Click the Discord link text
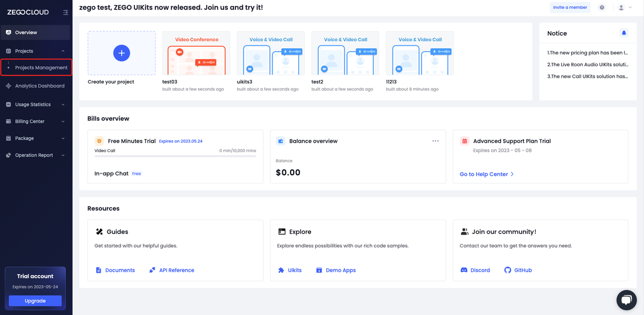 [x=480, y=270]
